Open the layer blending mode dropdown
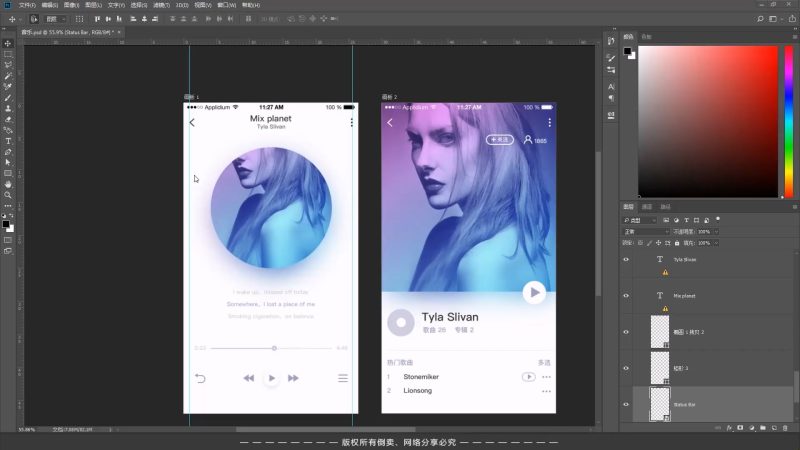Screen dimensions: 800x450 coord(645,231)
